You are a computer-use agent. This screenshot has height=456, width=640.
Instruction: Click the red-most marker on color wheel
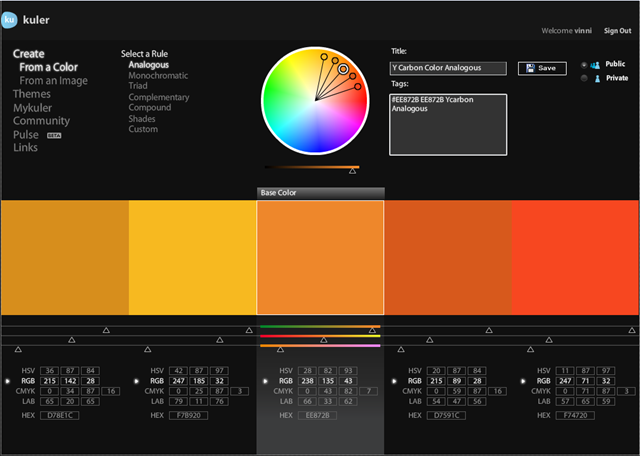pos(358,87)
